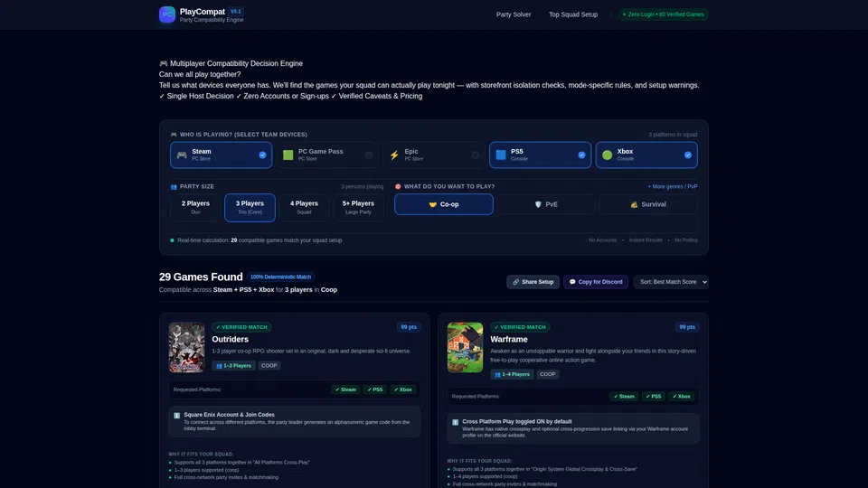The height and width of the screenshot is (488, 868).
Task: Select the 3 Players Trio option
Action: click(x=250, y=208)
